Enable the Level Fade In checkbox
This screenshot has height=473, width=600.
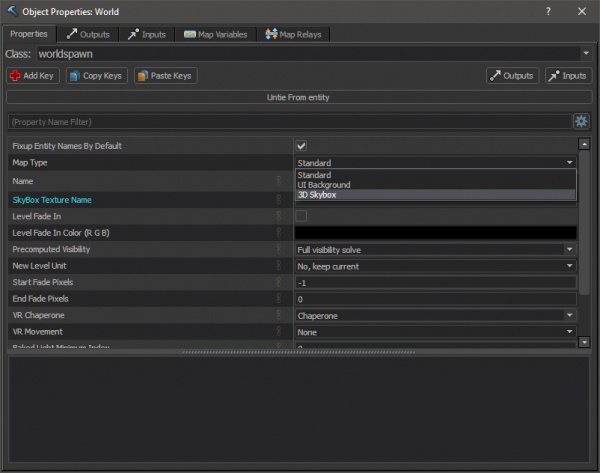[301, 216]
